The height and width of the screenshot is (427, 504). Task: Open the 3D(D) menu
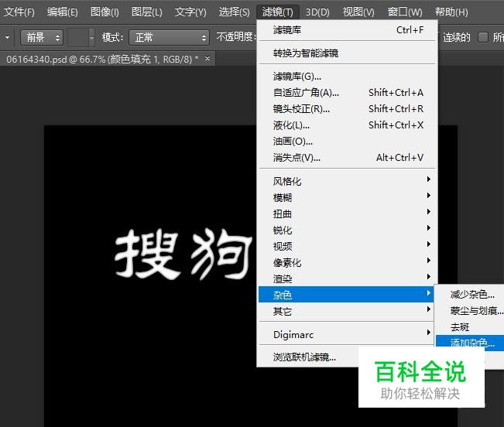click(317, 12)
